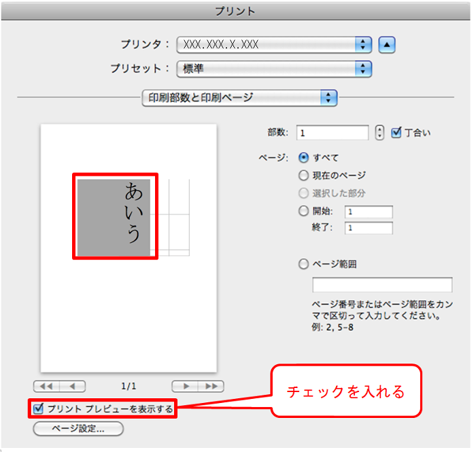476x452 pixels.
Task: Click the 部数 copies stepper arrows
Action: [379, 133]
